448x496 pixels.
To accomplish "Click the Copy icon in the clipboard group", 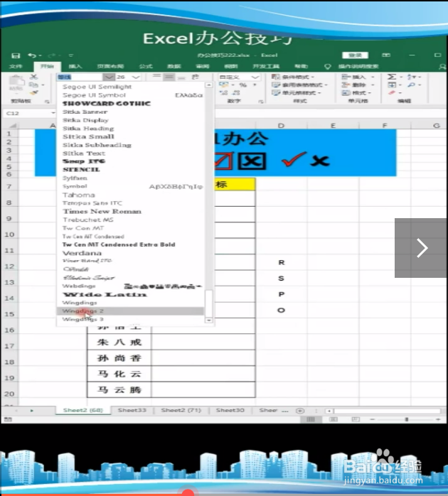I will 33,85.
